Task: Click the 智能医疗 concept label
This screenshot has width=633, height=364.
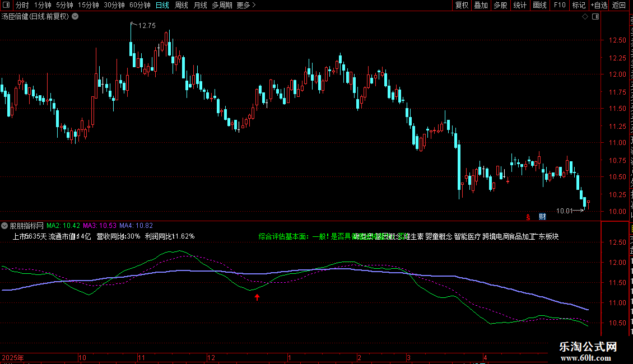Action: [468, 236]
